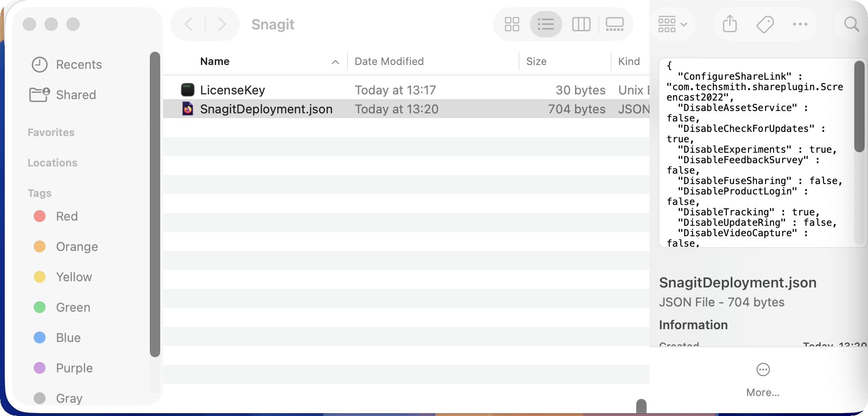This screenshot has height=416, width=868.
Task: Switch to gallery view
Action: pos(615,24)
